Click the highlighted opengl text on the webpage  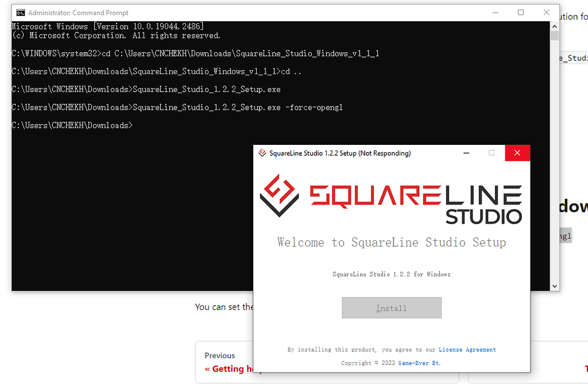tap(564, 235)
